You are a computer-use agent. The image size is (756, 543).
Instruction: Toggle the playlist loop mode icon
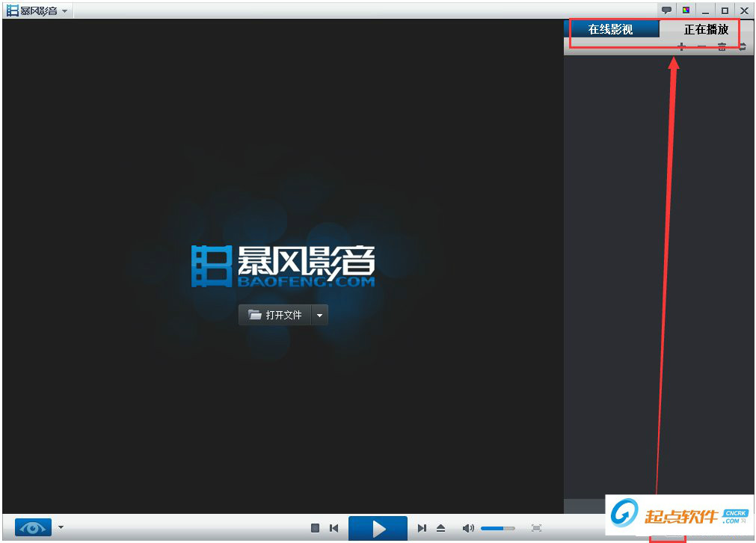click(x=743, y=47)
